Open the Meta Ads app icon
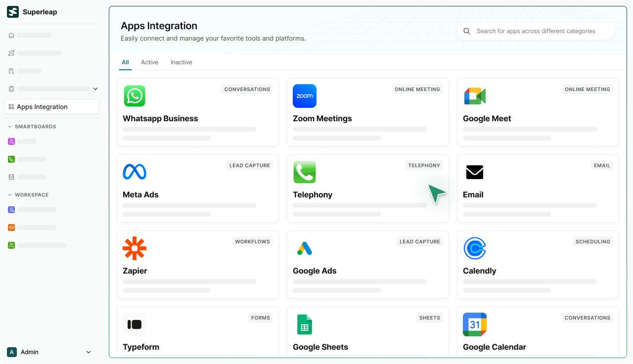The height and width of the screenshot is (364, 633). coord(135,172)
